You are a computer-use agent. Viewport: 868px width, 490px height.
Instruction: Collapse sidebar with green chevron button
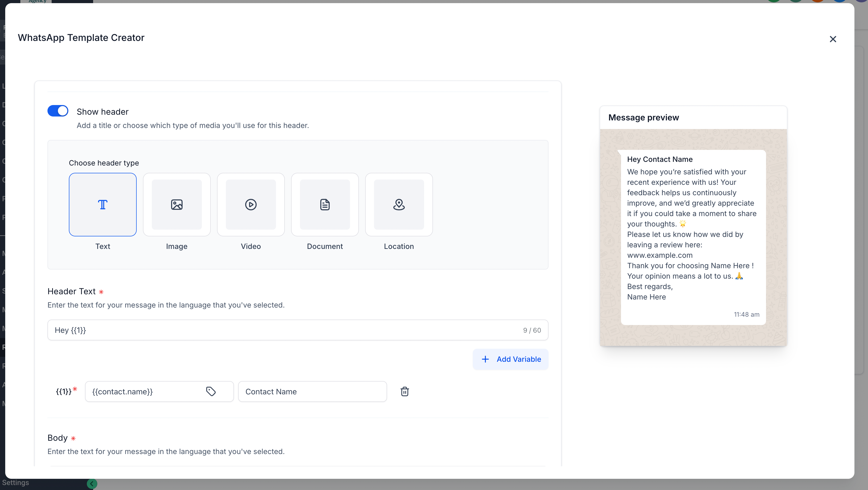point(92,483)
